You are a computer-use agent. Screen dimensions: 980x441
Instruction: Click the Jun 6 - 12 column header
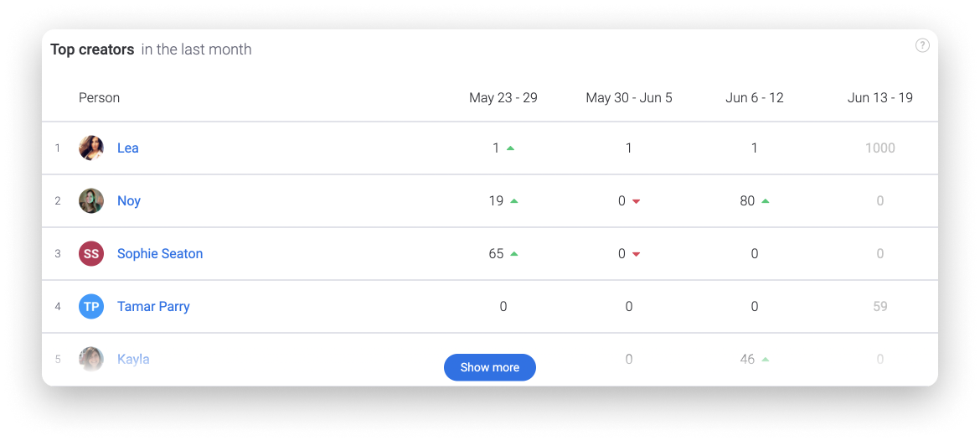click(x=755, y=97)
